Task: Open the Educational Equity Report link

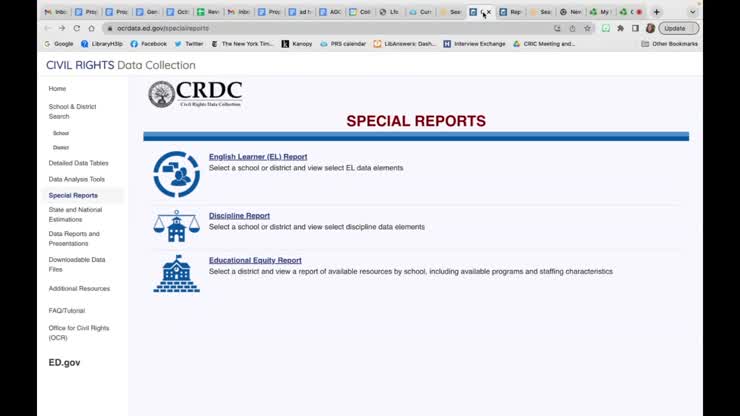Action: point(255,260)
